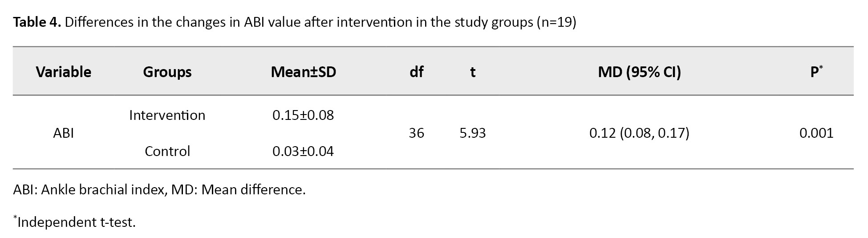Screen dimensions: 868x238
Task: Select the df value 36
Action: pos(416,133)
